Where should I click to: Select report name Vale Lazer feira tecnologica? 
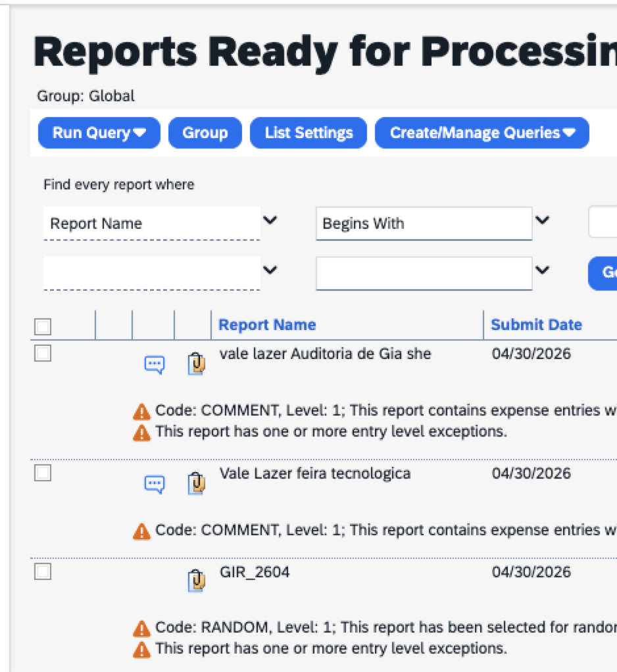coord(315,473)
